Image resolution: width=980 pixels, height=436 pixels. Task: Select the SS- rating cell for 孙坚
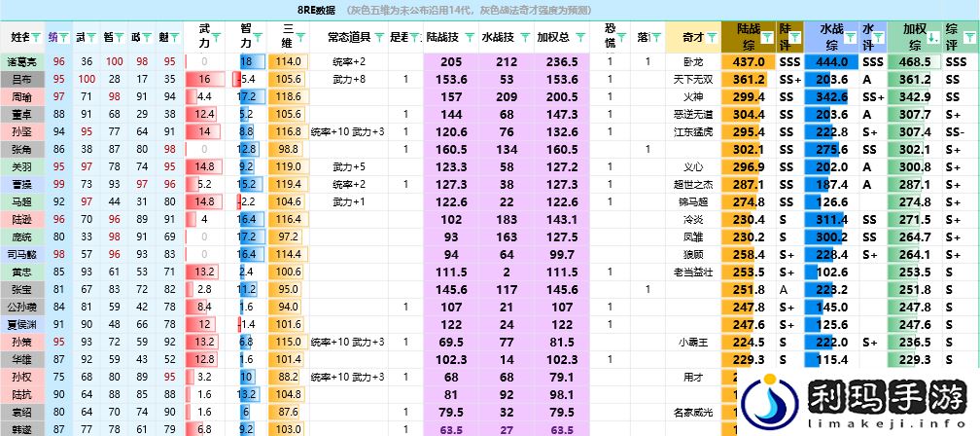[x=962, y=132]
